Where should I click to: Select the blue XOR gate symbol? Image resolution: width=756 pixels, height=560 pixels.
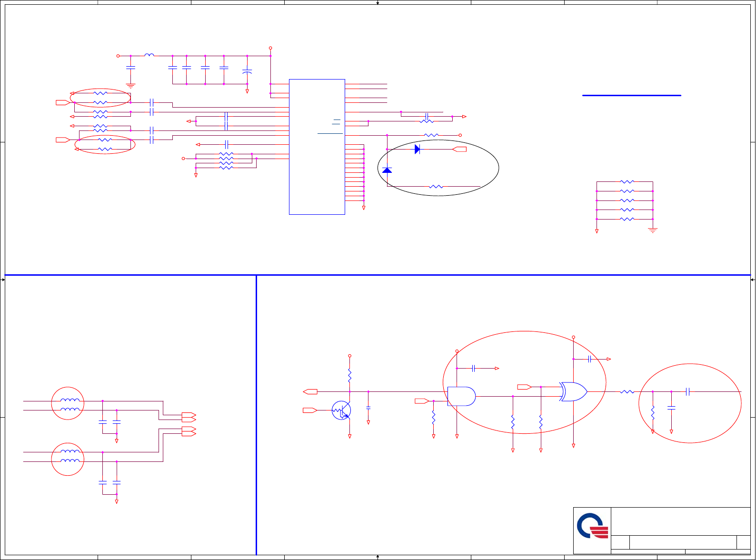coord(573,391)
